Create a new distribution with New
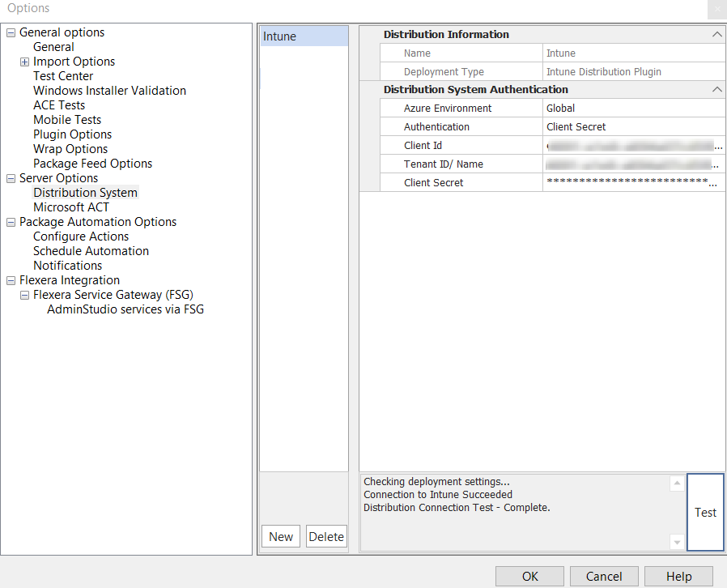 coord(280,536)
